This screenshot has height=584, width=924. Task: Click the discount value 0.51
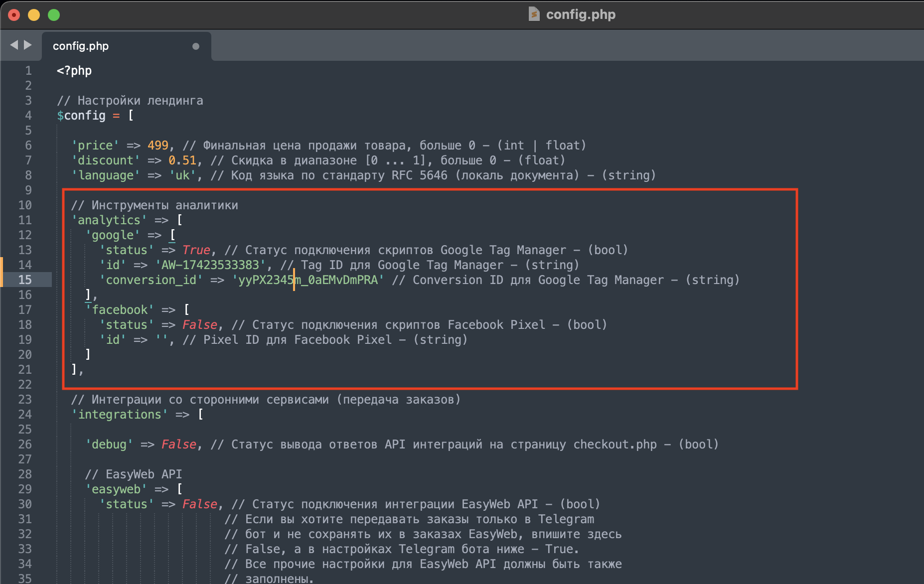point(182,160)
